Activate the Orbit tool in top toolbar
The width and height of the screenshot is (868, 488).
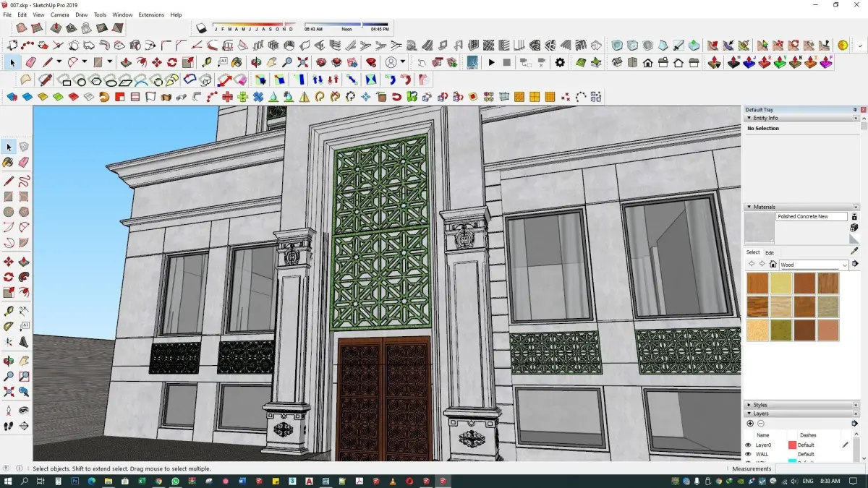click(256, 62)
